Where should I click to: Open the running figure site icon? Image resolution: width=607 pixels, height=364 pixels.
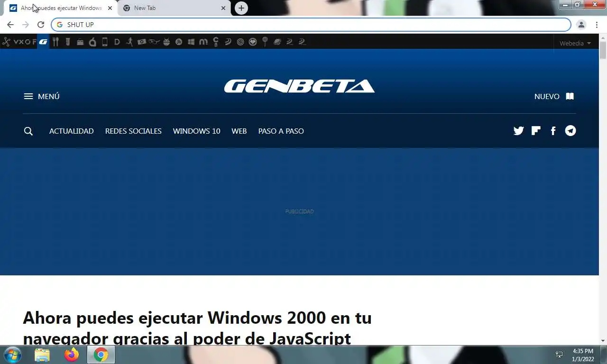point(129,42)
